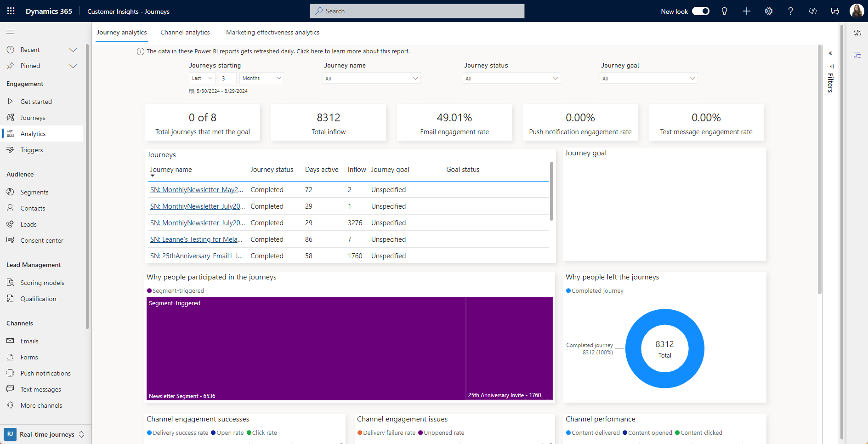868x444 pixels.
Task: Toggle the New look switch
Action: (x=701, y=11)
